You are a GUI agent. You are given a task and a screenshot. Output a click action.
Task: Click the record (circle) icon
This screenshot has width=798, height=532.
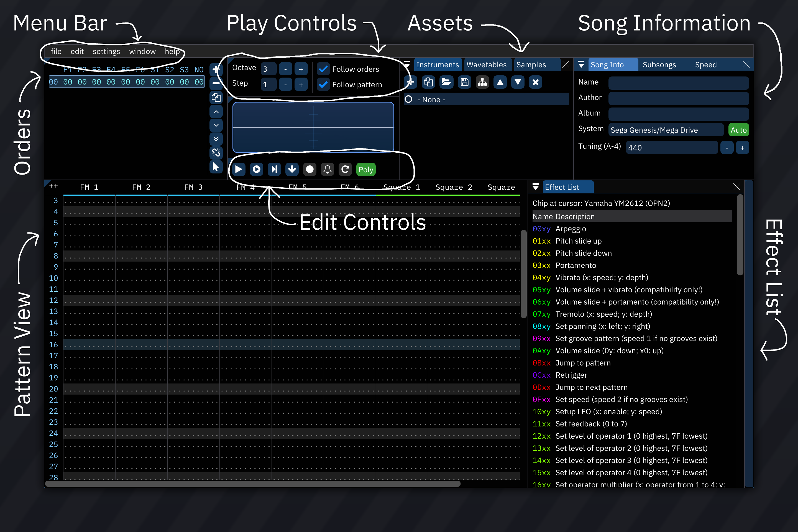(310, 169)
